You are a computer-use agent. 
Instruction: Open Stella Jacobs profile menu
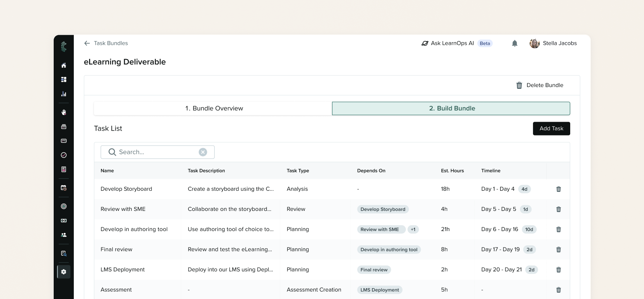tap(553, 43)
